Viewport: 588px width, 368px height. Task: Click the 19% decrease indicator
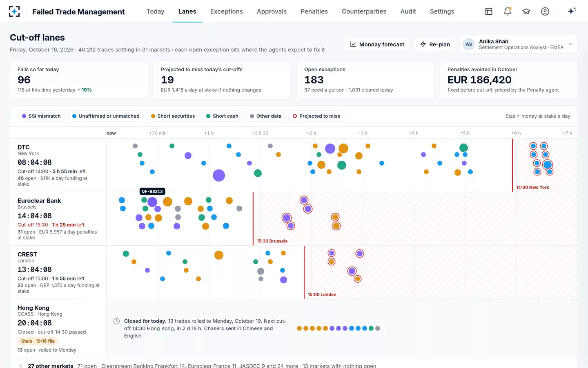85,90
